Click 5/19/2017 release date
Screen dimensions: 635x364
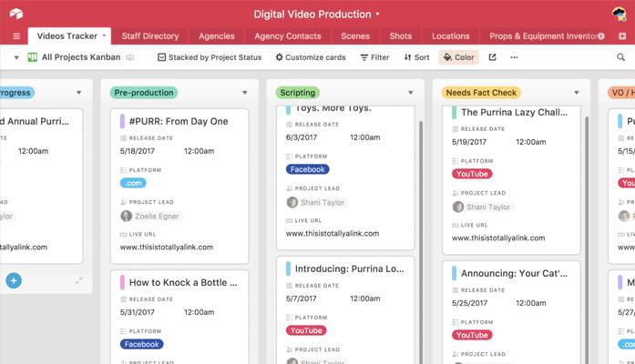point(469,142)
